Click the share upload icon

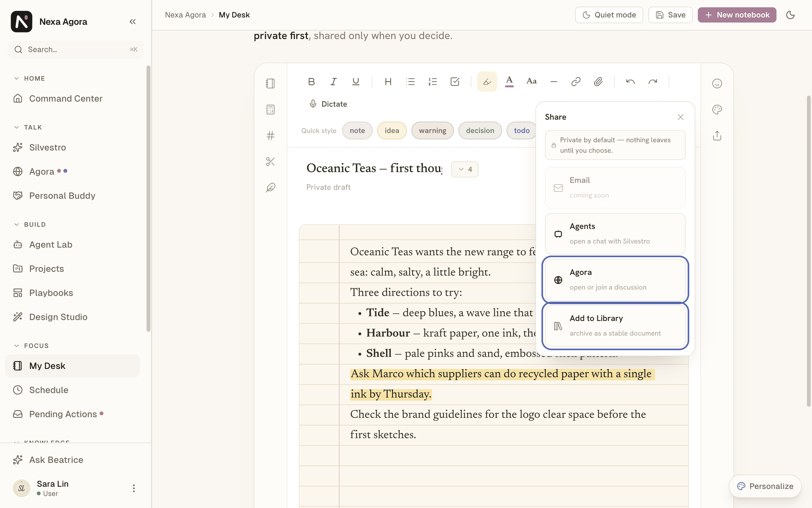pyautogui.click(x=717, y=136)
